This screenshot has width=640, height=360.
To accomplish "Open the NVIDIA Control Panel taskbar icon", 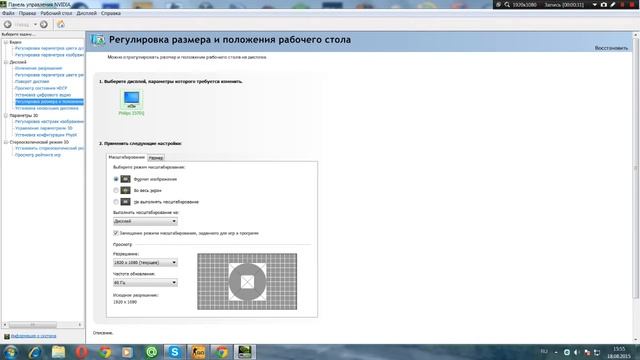I will coord(244,352).
